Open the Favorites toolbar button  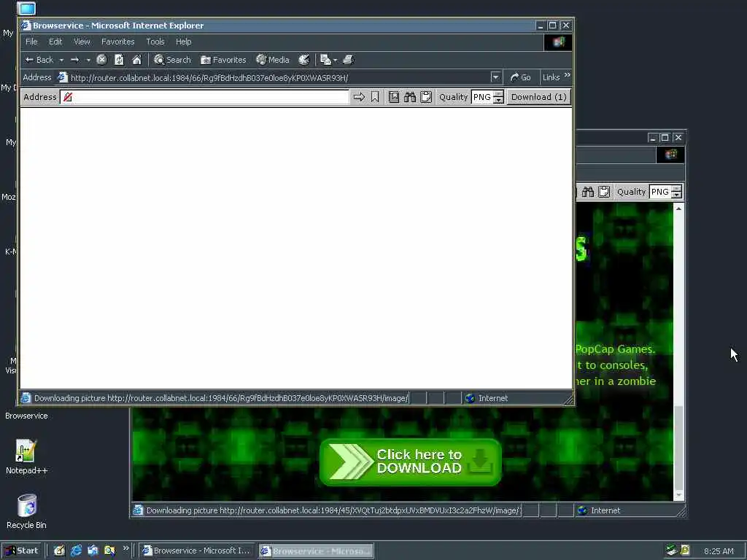click(x=223, y=60)
